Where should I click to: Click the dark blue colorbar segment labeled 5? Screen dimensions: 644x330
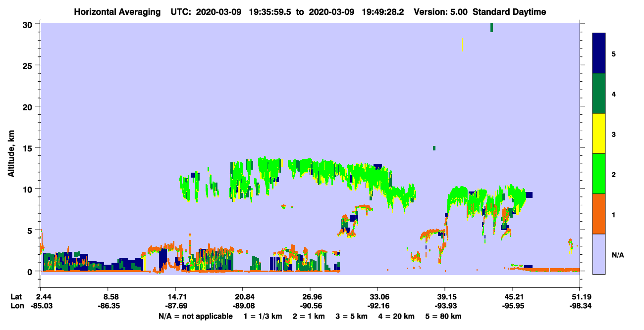point(599,53)
